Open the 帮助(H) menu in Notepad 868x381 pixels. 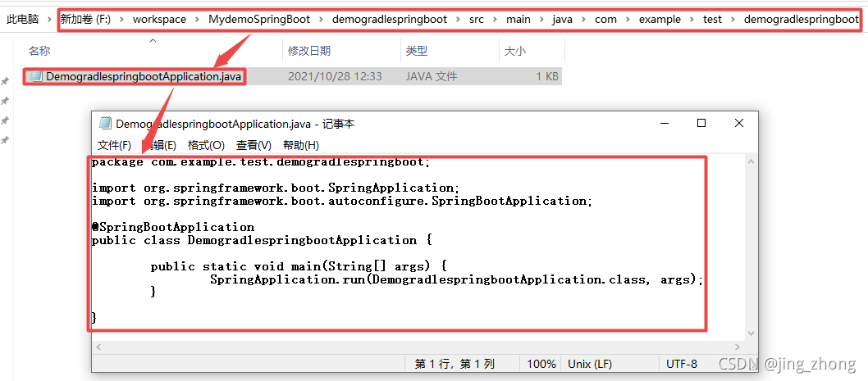click(x=300, y=145)
